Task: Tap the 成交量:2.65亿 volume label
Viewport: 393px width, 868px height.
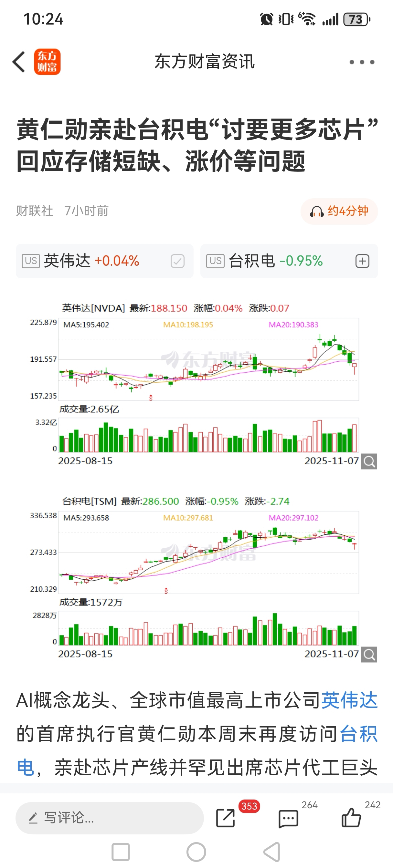Action: [x=90, y=409]
